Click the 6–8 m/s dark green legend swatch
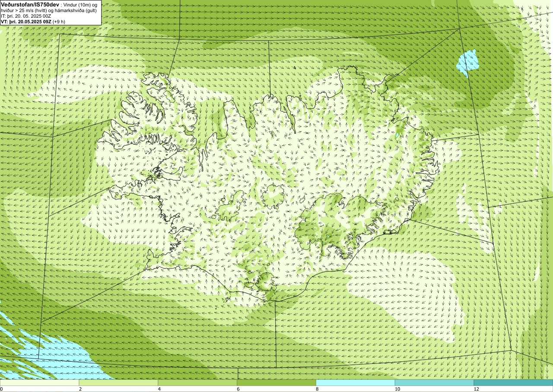 click(276, 383)
